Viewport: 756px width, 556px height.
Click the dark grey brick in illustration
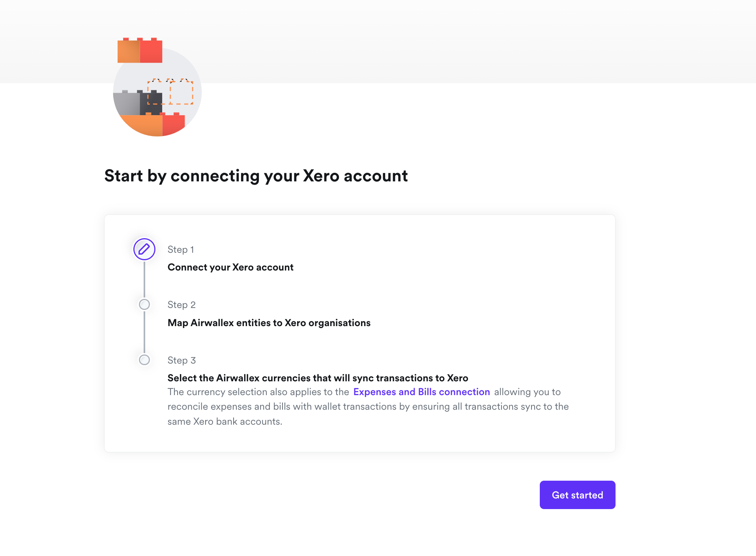pos(151,103)
